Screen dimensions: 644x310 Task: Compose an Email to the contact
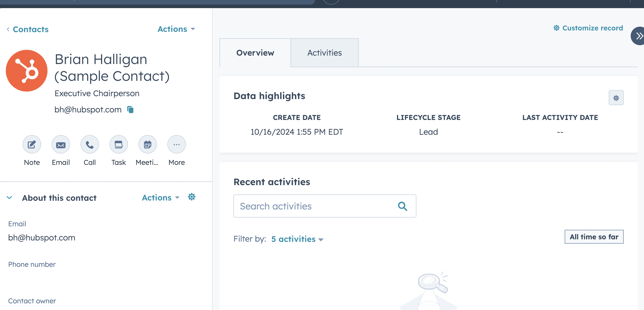[x=61, y=144]
